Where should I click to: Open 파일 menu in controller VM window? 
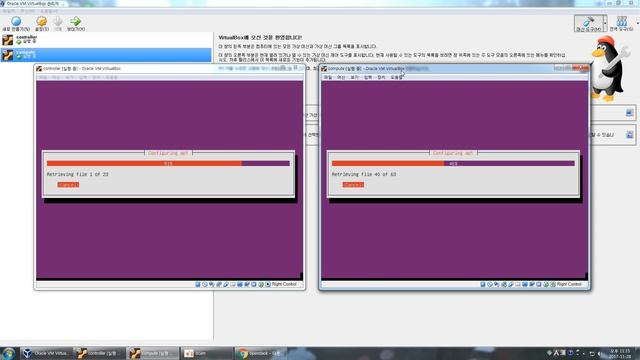[43, 77]
